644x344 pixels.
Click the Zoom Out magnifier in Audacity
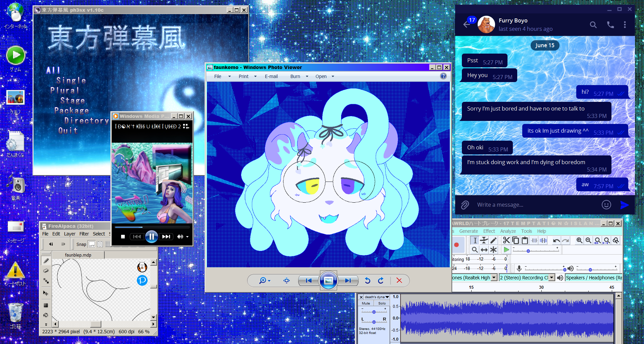click(588, 240)
